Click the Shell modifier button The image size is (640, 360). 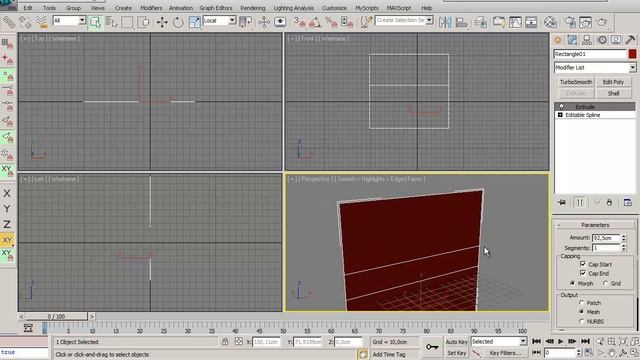coord(613,93)
